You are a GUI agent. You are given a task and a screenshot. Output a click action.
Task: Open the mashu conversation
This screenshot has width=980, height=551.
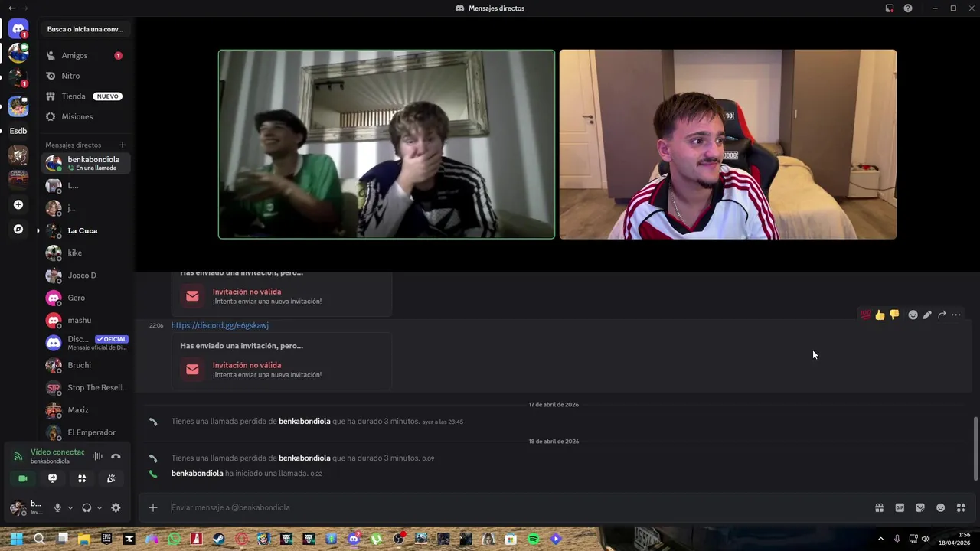pyautogui.click(x=86, y=320)
